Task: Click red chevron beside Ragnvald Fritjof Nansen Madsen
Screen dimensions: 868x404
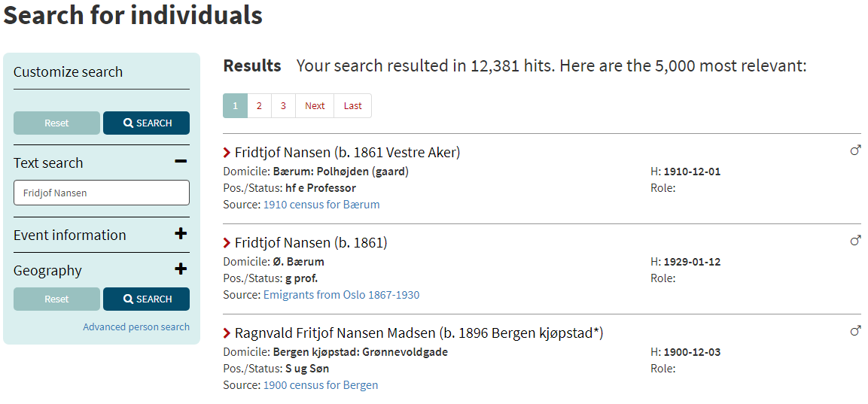Action: pos(227,333)
